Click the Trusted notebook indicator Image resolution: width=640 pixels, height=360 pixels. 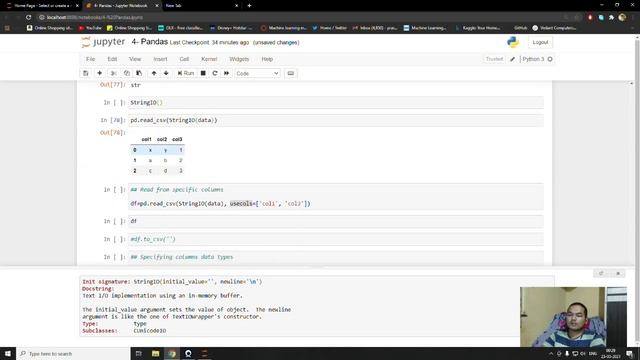coord(494,59)
